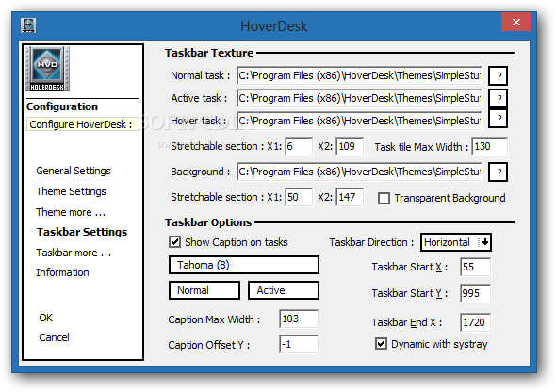Screen dimensions: 556x392
Task: Click background X2 field with value 147
Action: click(x=350, y=197)
